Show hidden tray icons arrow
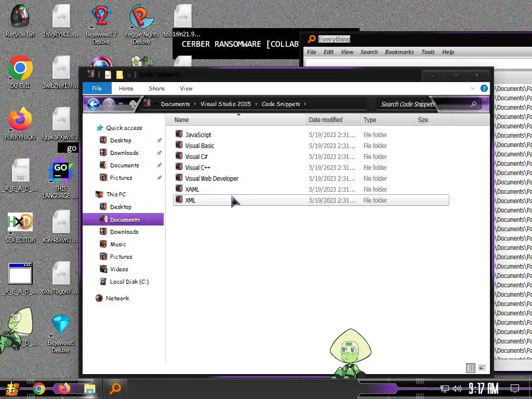Screen dimensions: 532x399 click(432, 389)
